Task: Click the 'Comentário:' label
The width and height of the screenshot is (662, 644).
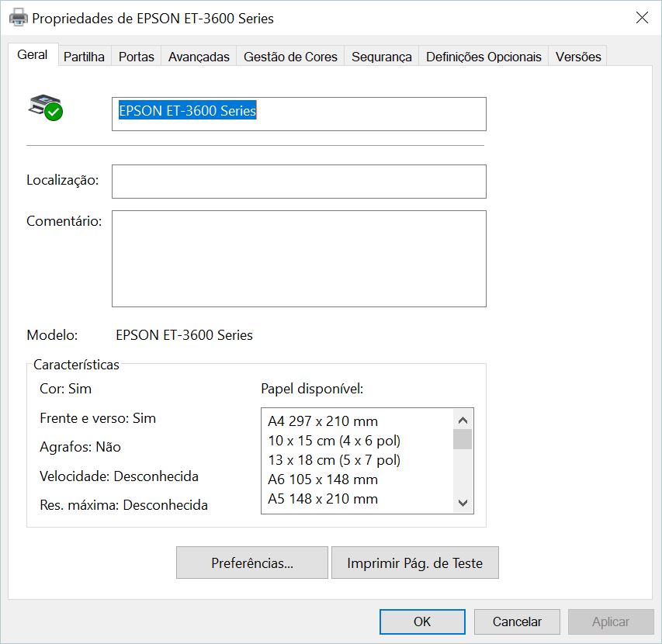Action: click(x=64, y=221)
